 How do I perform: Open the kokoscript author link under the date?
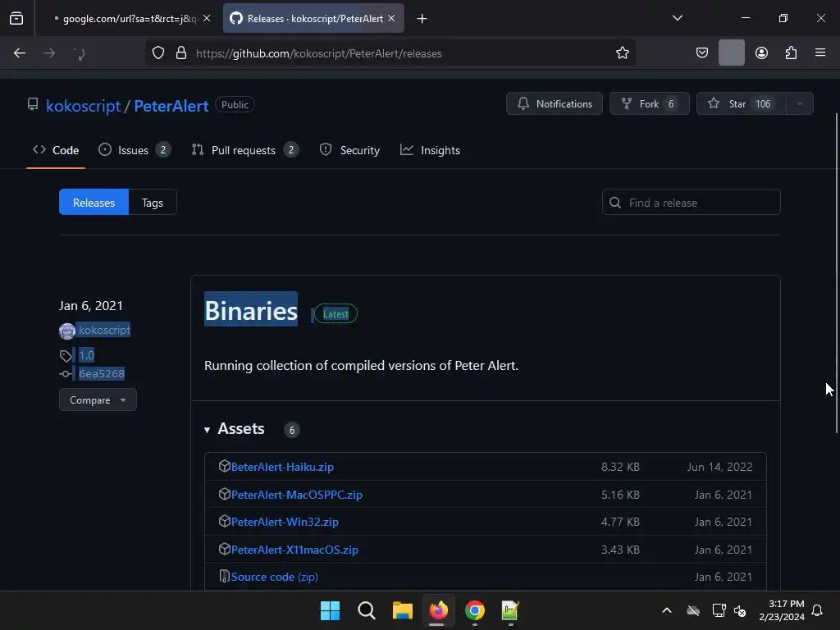[x=104, y=330]
